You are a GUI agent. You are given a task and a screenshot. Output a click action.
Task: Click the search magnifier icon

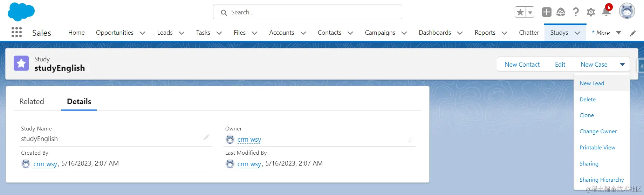click(224, 13)
